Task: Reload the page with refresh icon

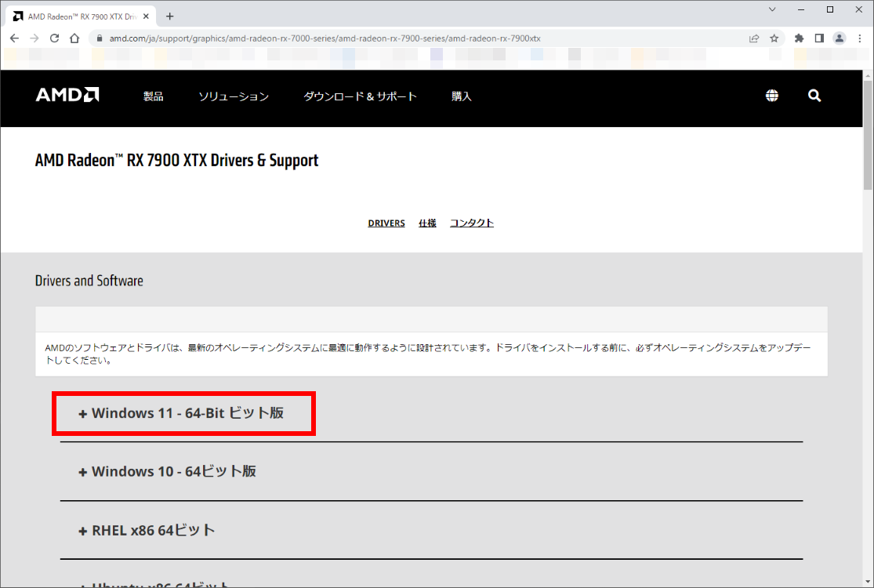Action: [55, 38]
